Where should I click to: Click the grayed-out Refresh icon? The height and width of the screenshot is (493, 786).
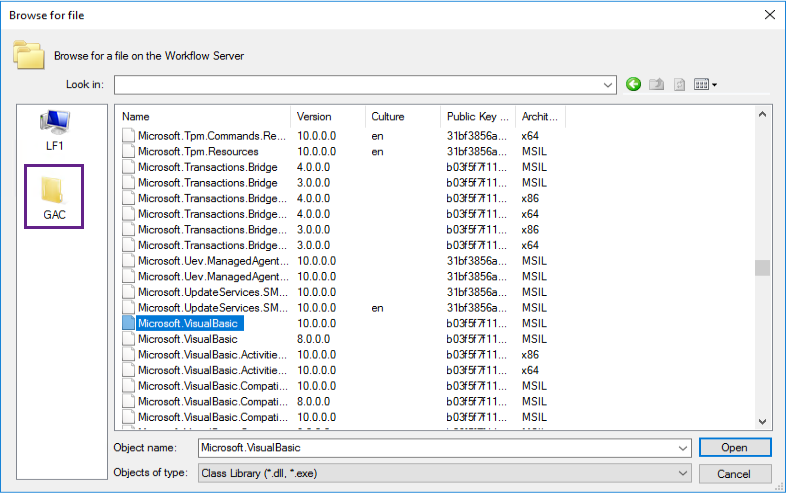pyautogui.click(x=679, y=85)
